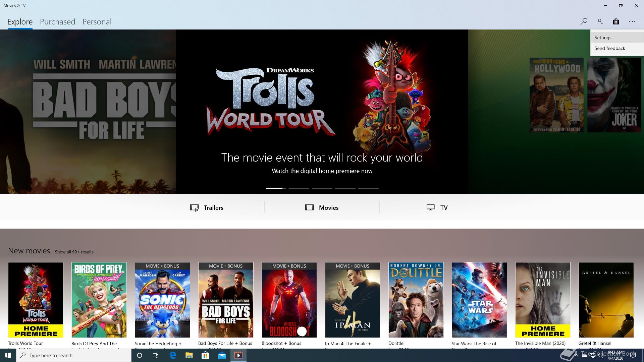The height and width of the screenshot is (362, 644).
Task: Select the first carousel page indicator
Action: [x=276, y=188]
